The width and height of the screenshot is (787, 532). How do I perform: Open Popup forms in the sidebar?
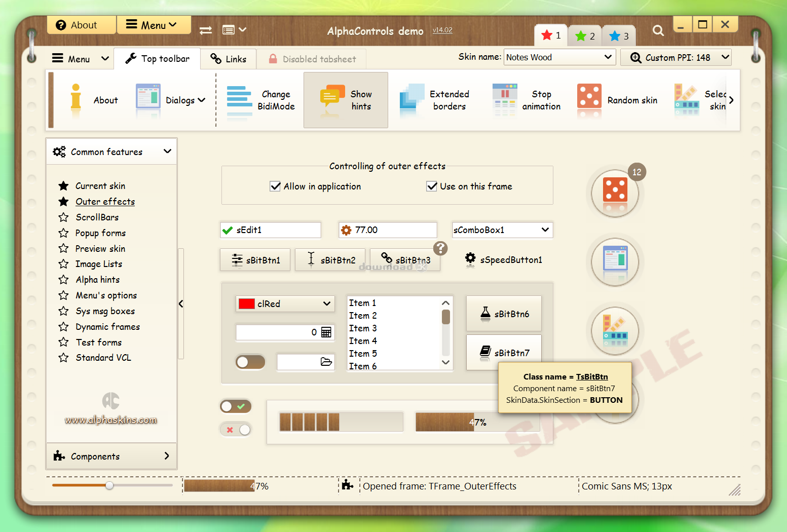(100, 233)
